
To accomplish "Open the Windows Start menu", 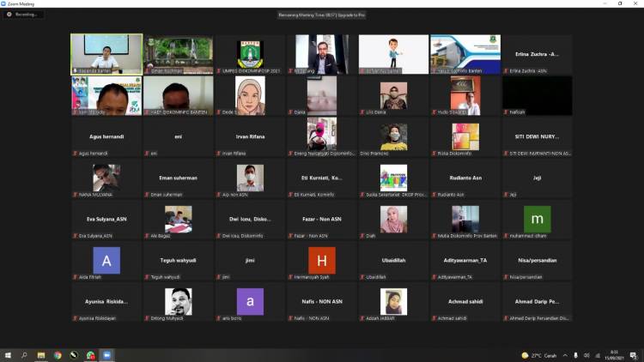I will point(8,355).
